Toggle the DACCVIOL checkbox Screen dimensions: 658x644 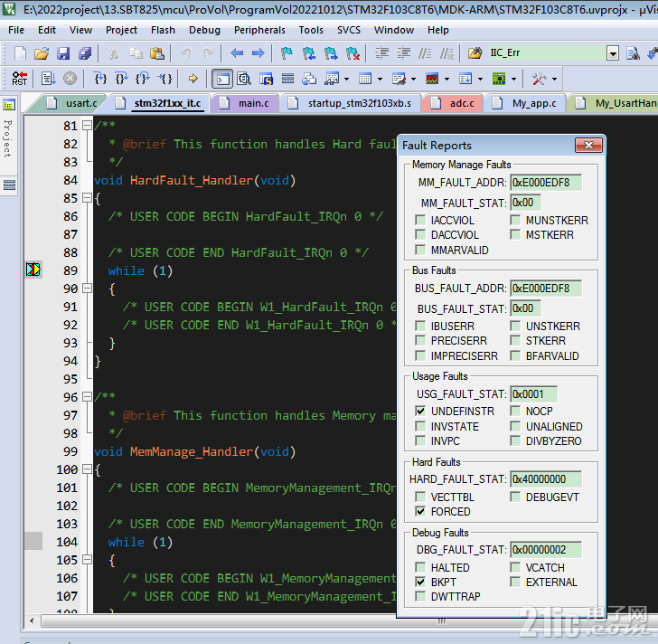pos(420,234)
